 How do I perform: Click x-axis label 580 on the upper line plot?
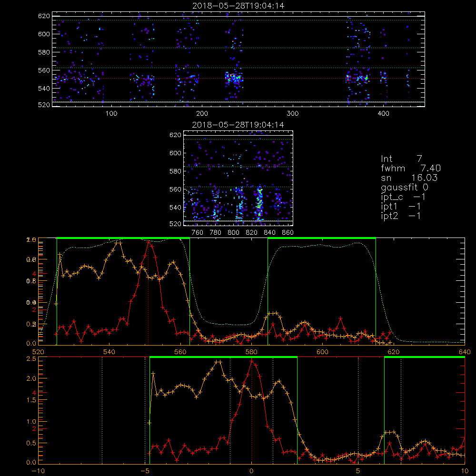pos(251,352)
